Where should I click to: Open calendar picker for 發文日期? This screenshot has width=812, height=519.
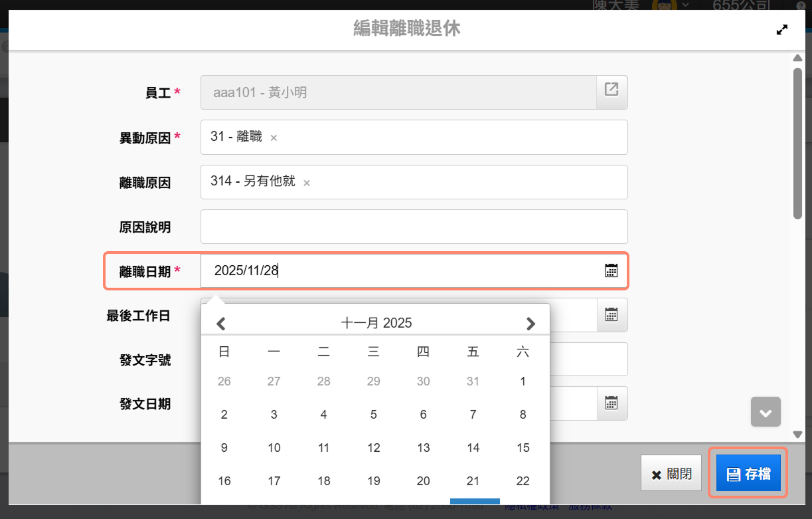click(611, 403)
